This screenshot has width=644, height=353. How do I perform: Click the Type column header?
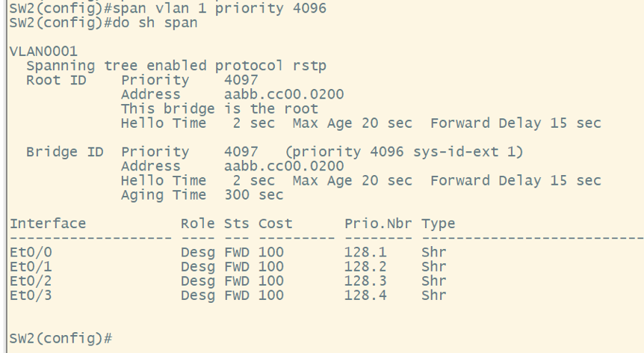point(438,224)
